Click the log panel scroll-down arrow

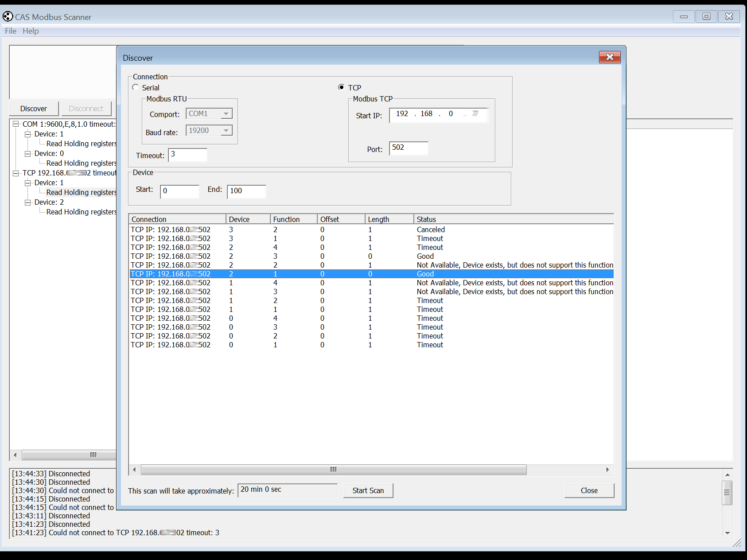[x=727, y=533]
